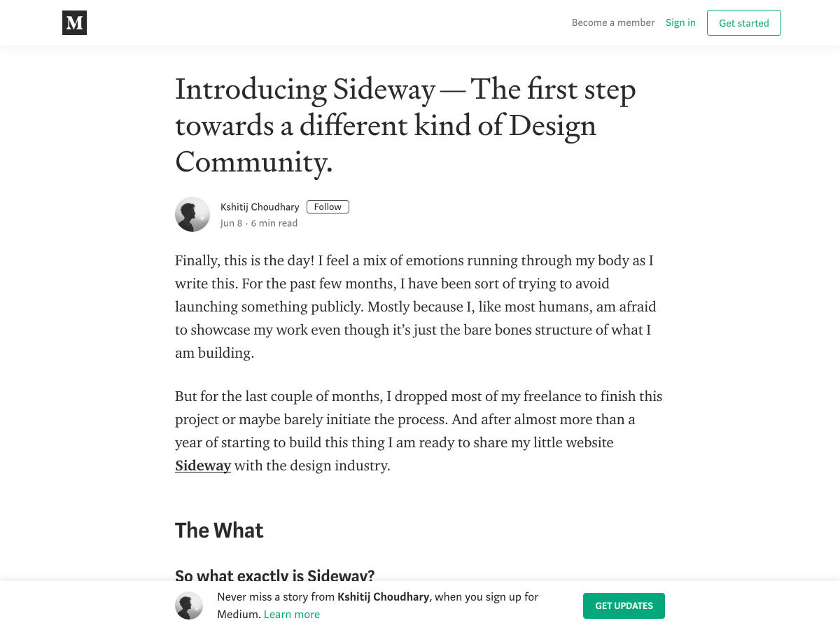Open the Learn more link

292,615
